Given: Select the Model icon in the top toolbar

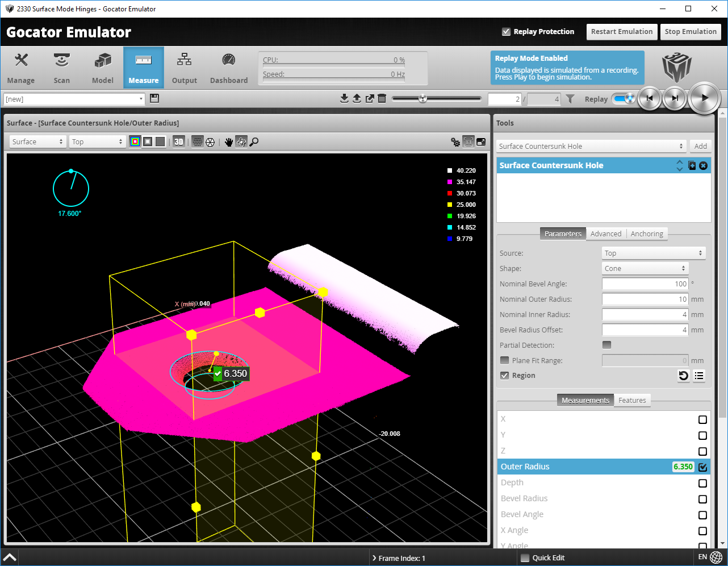Looking at the screenshot, I should [x=103, y=67].
